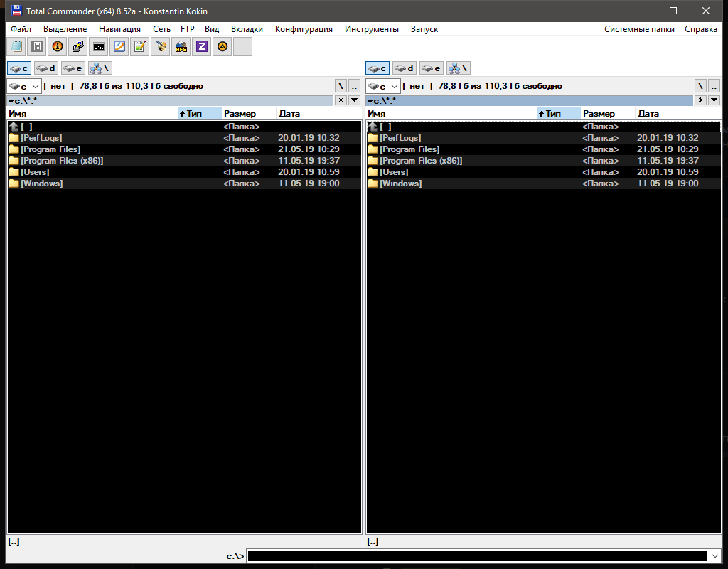Sort left panel by Тип column
This screenshot has width=728, height=569.
(200, 114)
